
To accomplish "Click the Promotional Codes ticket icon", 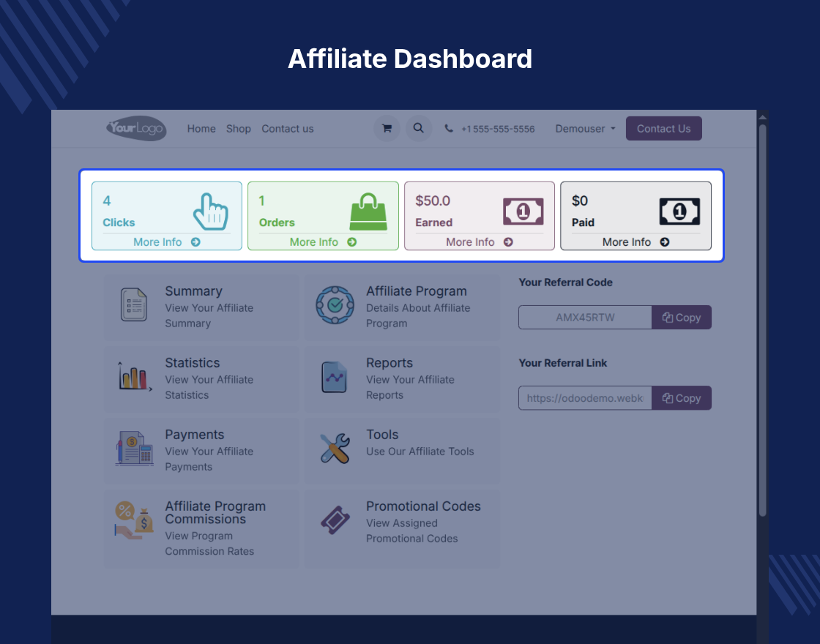I will pyautogui.click(x=335, y=520).
